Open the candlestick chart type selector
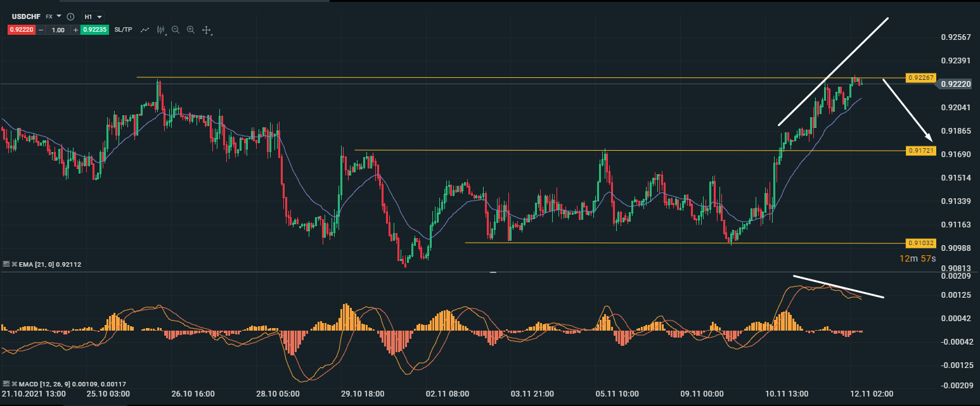 [x=160, y=30]
